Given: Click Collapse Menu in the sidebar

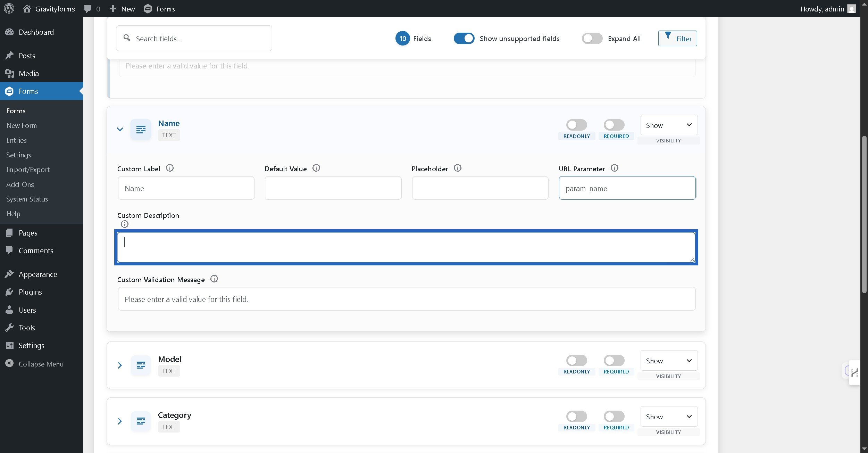Looking at the screenshot, I should [41, 364].
